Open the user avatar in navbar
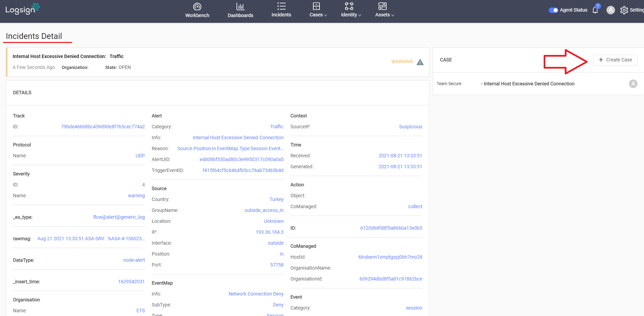The width and height of the screenshot is (644, 316). coord(611,10)
